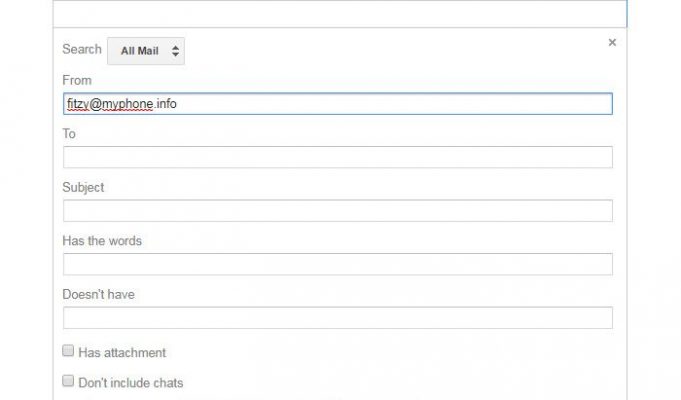Image resolution: width=681 pixels, height=400 pixels.
Task: Click the Has attachment label text
Action: coord(122,353)
